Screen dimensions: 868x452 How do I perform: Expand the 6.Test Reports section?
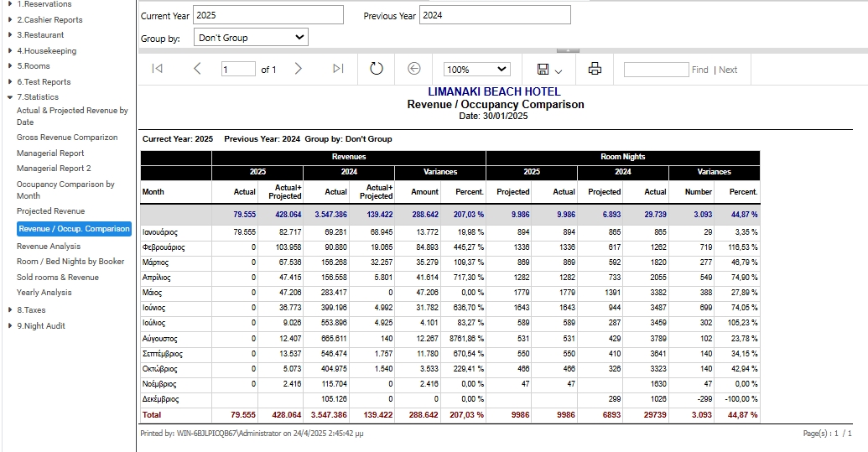click(10, 81)
